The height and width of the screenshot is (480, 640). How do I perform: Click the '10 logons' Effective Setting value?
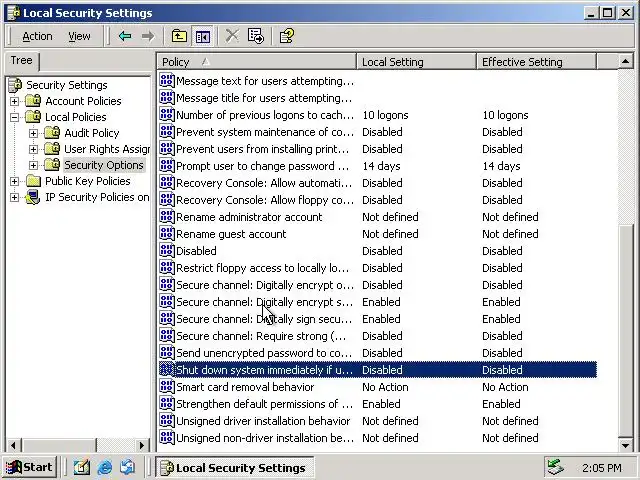pos(505,115)
